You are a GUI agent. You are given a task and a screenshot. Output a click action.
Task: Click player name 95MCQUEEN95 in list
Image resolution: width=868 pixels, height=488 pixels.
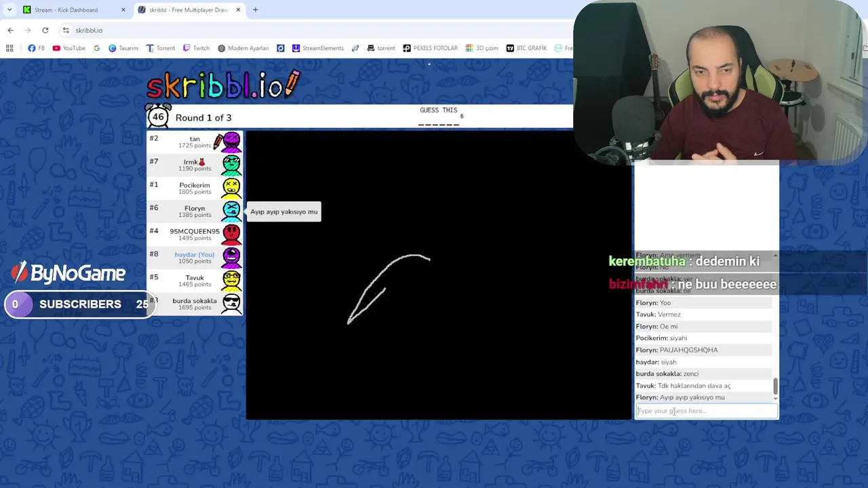(x=195, y=231)
